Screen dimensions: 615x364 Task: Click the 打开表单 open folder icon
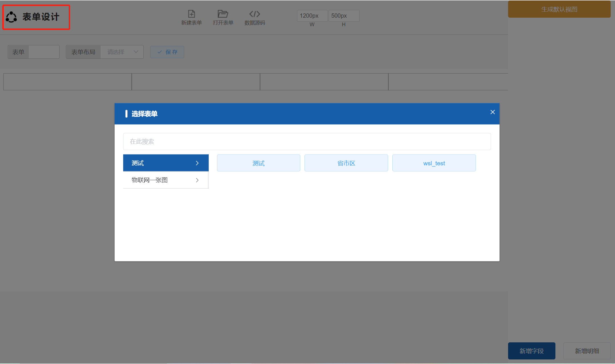click(x=223, y=14)
